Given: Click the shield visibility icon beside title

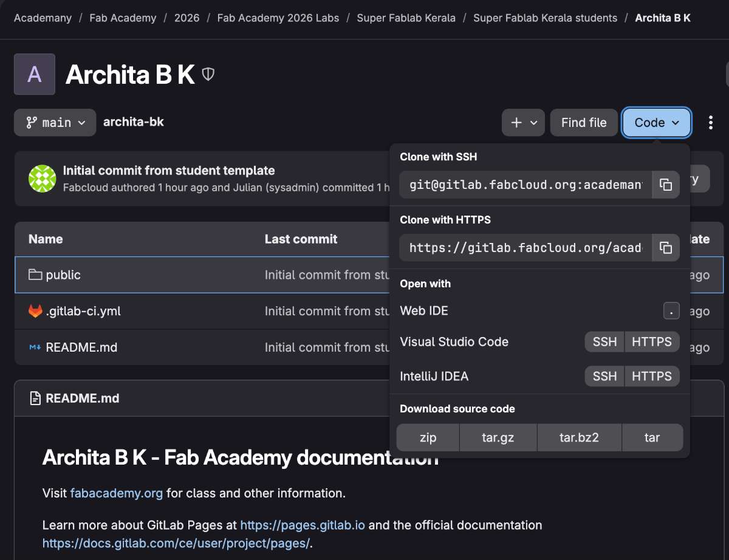Looking at the screenshot, I should (208, 74).
